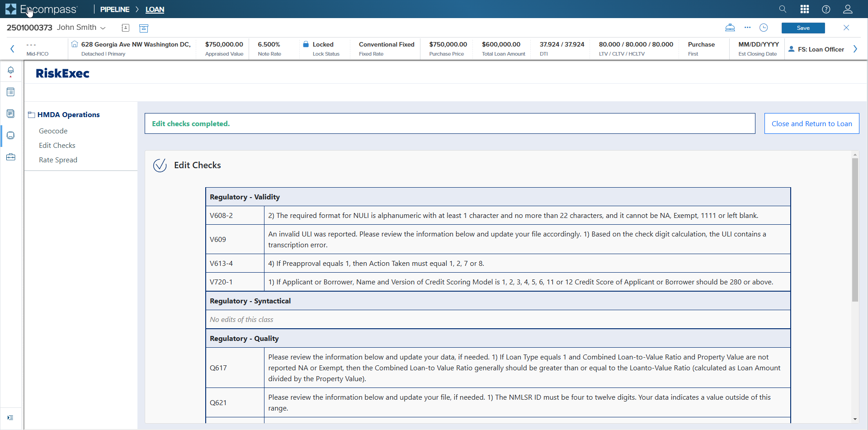Click the Conventional Fixed loan type
This screenshot has width=868, height=430.
pos(387,44)
